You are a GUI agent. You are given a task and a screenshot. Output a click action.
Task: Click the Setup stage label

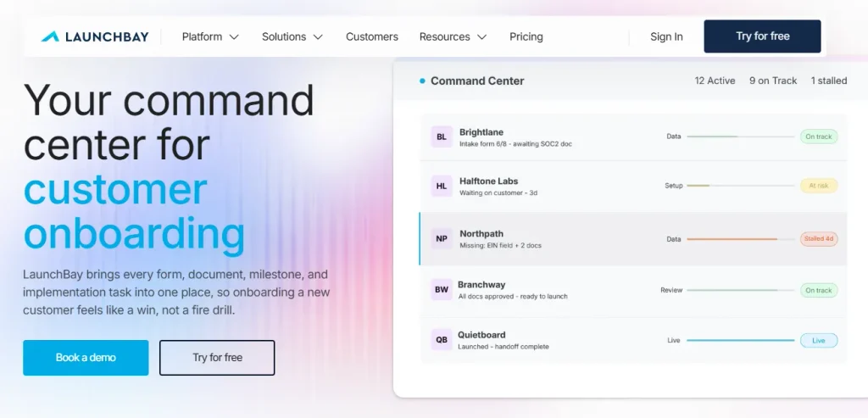(674, 186)
